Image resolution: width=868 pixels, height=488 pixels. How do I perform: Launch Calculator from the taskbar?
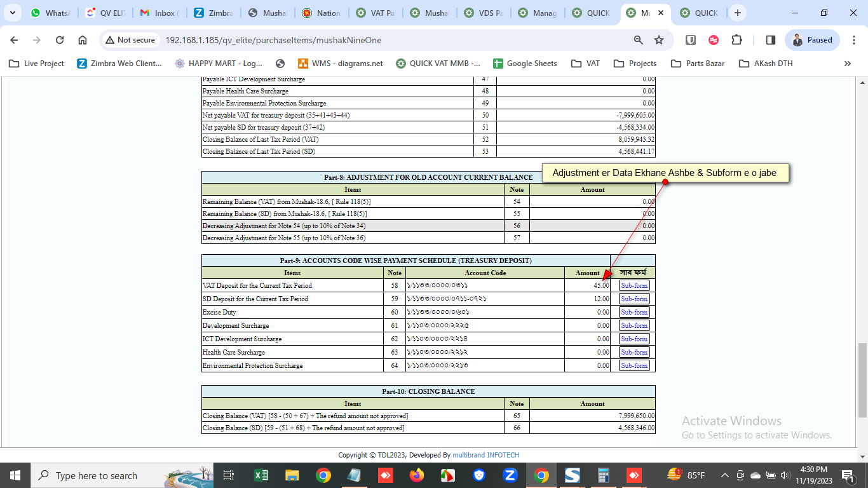604,475
